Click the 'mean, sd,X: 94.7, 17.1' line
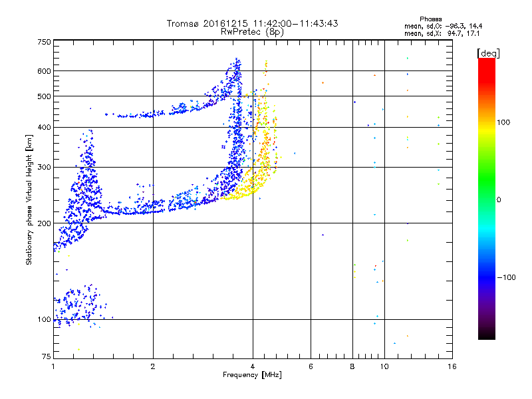532x399 pixels. pos(442,33)
